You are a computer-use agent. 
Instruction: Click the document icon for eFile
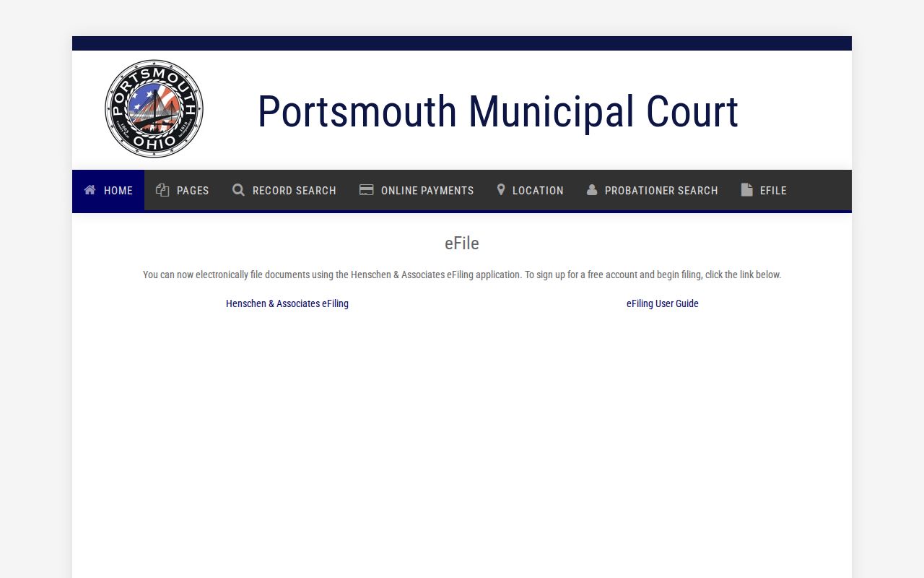746,190
